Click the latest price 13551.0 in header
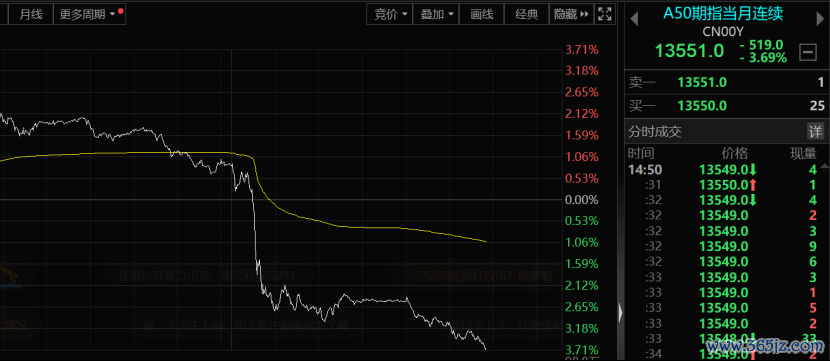830x361 pixels. click(x=689, y=51)
